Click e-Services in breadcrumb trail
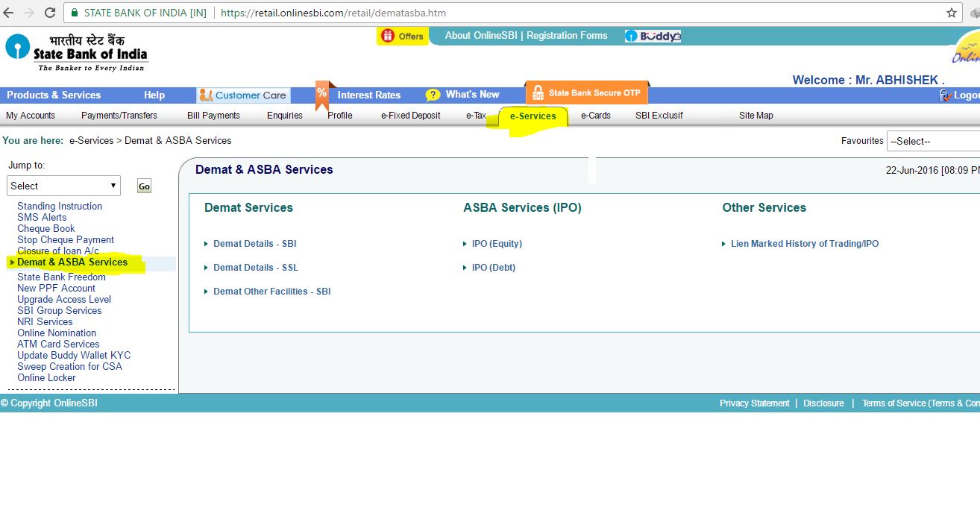The width and height of the screenshot is (980, 519). [x=91, y=140]
